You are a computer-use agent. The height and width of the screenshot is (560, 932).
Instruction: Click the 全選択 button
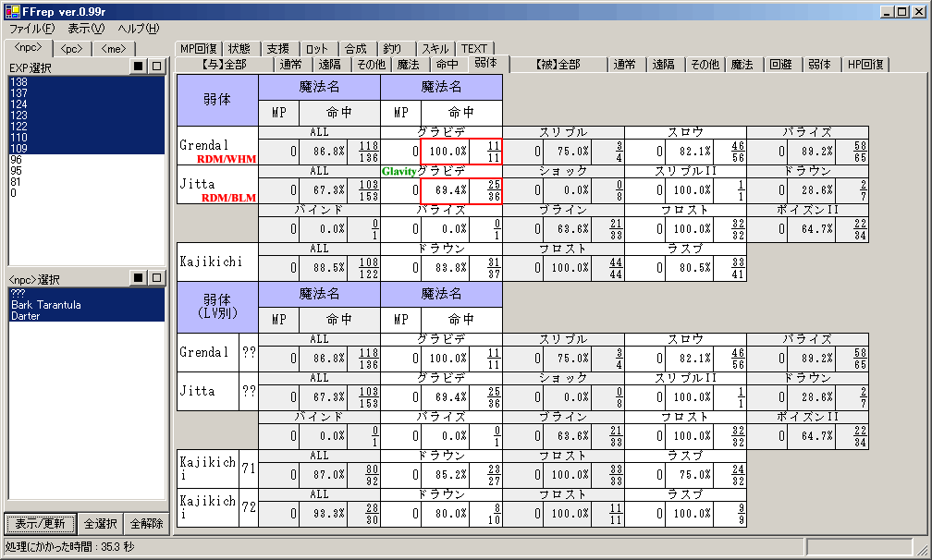pos(100,524)
